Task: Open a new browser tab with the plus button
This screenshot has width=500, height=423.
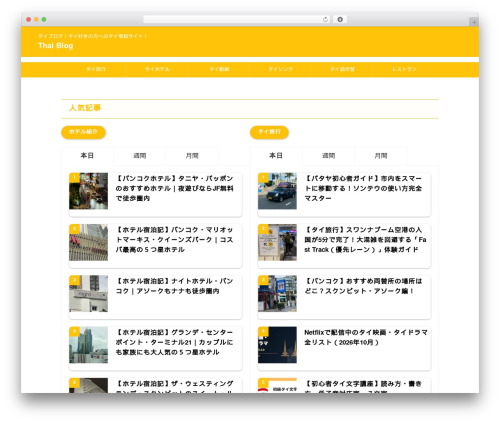Action: click(474, 22)
